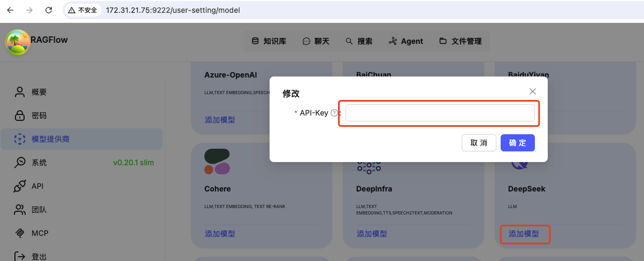Click the browser back arrow
Viewport: 644px width, 261px height.
(x=10, y=10)
